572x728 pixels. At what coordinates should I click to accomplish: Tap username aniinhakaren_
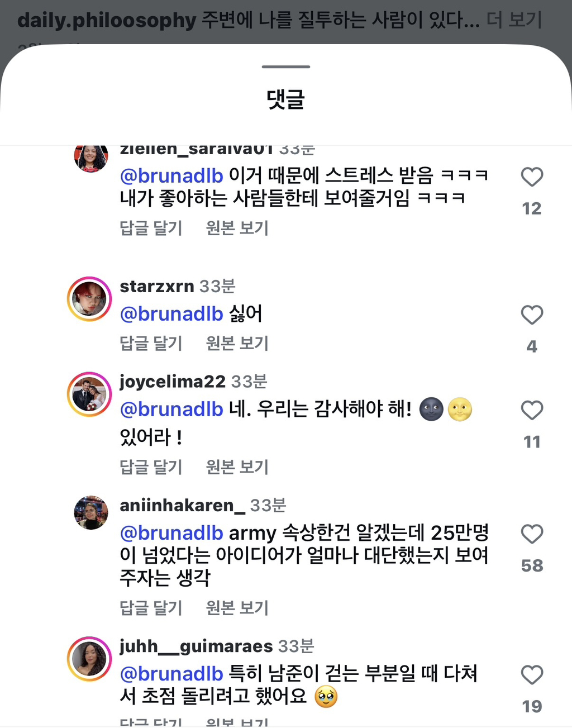coord(183,505)
